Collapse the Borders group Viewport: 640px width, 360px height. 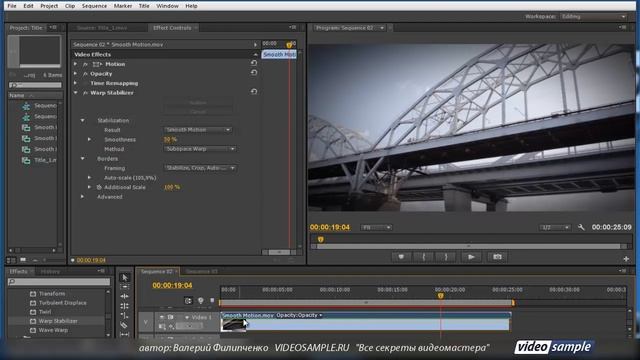click(82, 158)
